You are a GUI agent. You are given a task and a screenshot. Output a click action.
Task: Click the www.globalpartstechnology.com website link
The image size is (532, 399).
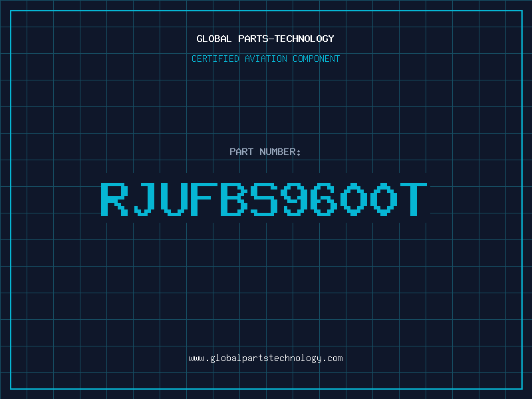[265, 358]
